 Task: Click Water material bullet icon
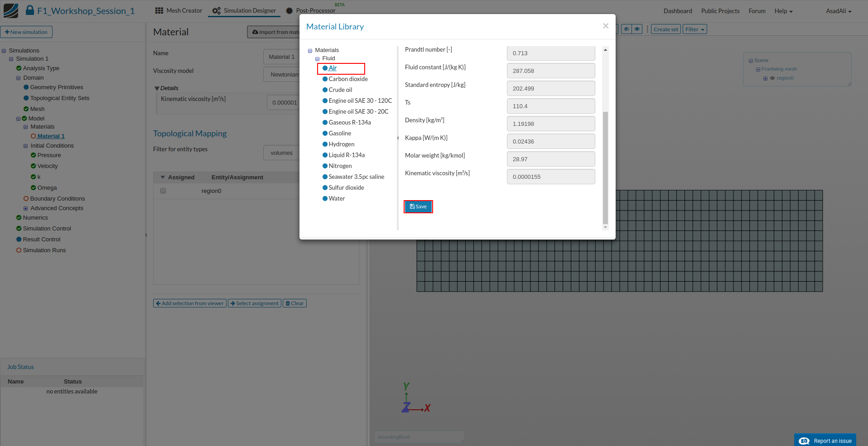(x=325, y=198)
